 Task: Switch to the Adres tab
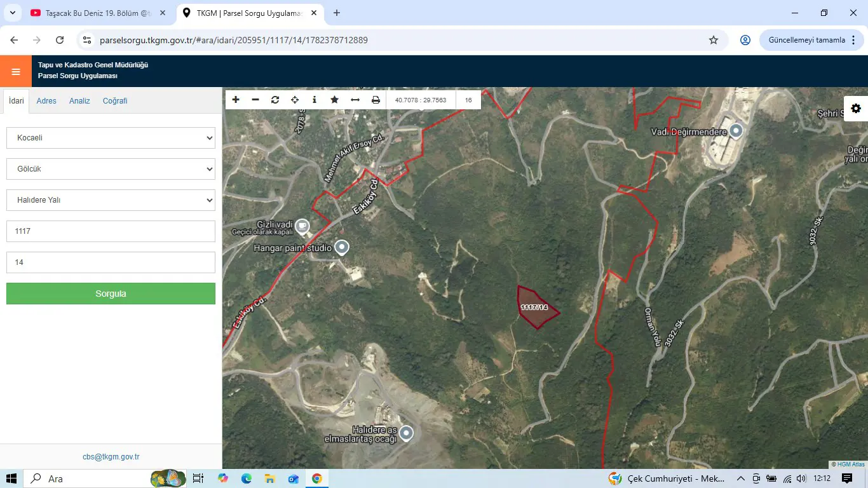pyautogui.click(x=46, y=101)
